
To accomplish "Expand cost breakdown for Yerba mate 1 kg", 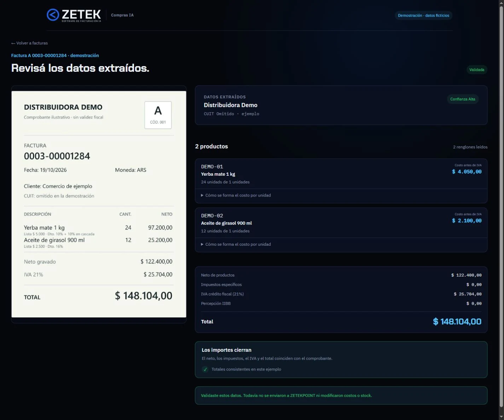I will 236,196.
